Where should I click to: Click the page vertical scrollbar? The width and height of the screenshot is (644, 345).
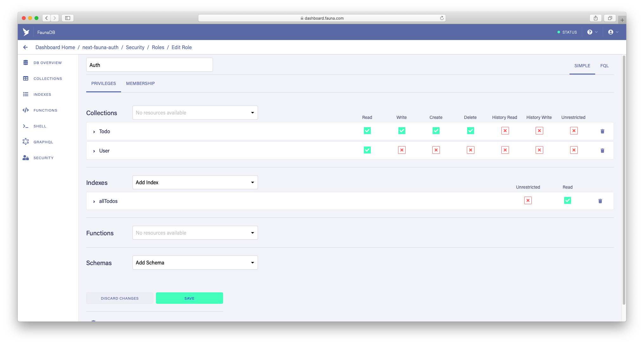pos(624,180)
